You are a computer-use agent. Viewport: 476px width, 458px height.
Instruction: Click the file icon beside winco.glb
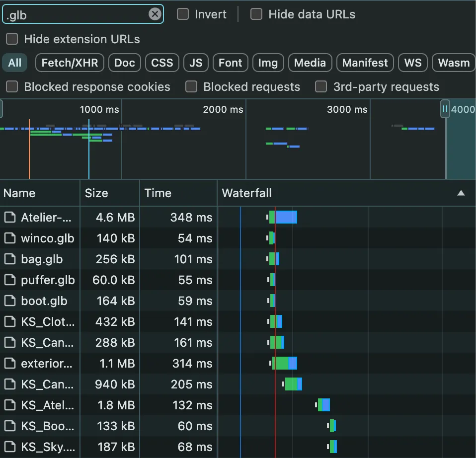(x=10, y=238)
